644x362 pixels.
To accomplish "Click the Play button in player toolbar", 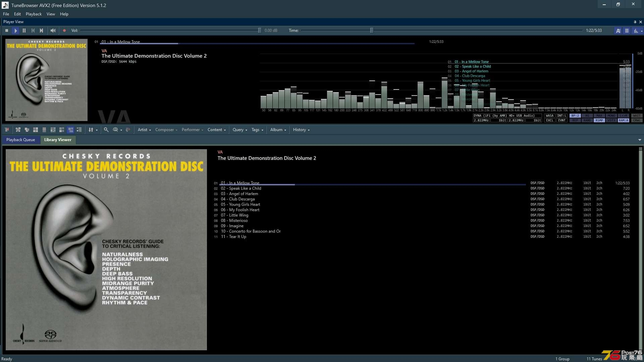I will 15,31.
